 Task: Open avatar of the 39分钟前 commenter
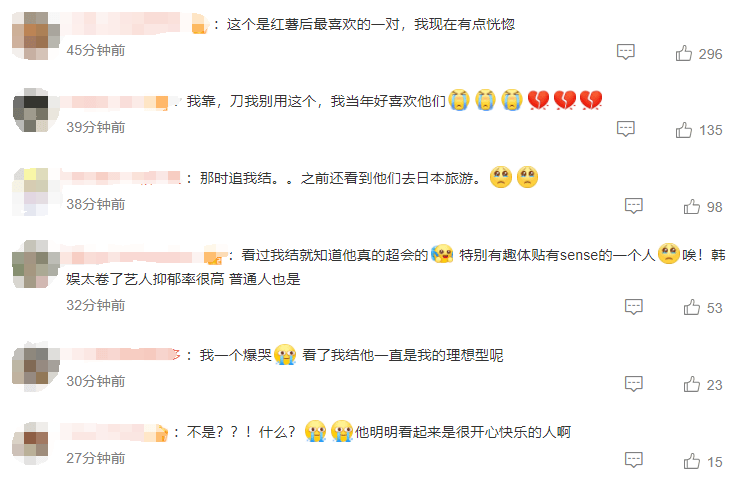pyautogui.click(x=36, y=110)
